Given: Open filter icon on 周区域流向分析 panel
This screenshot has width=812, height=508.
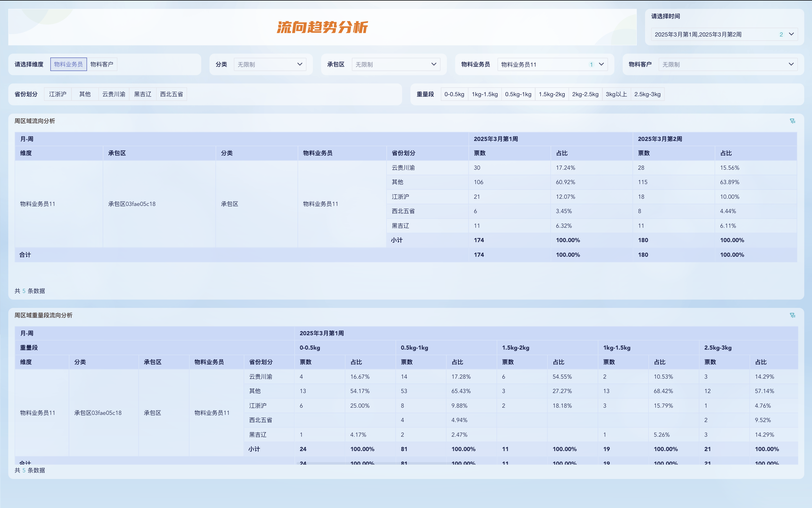Looking at the screenshot, I should point(792,121).
